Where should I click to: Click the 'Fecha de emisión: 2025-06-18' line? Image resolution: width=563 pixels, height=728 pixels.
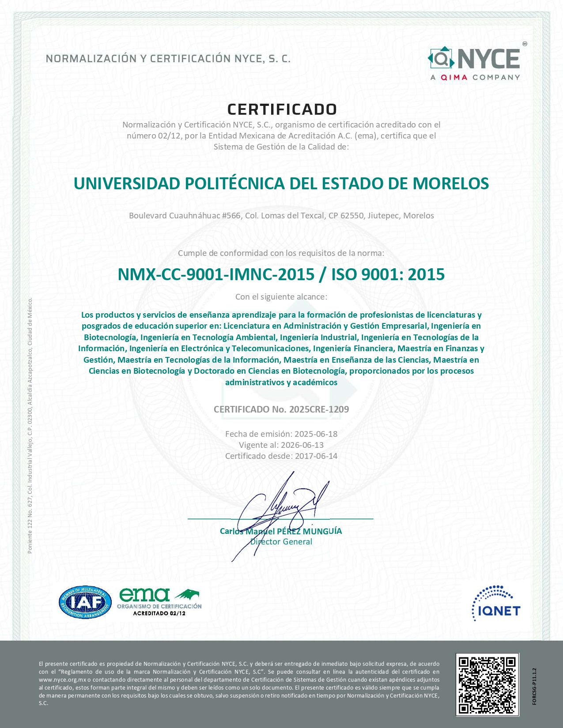[281, 434]
